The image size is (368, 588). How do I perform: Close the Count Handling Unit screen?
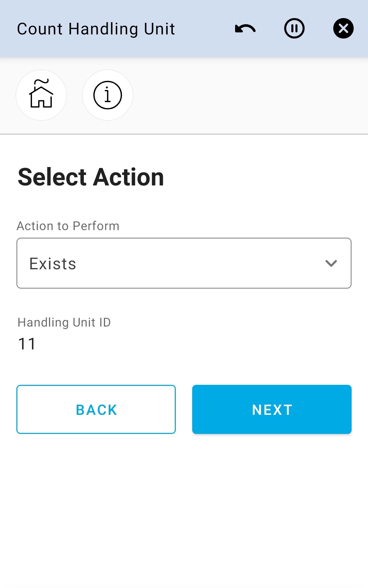343,28
